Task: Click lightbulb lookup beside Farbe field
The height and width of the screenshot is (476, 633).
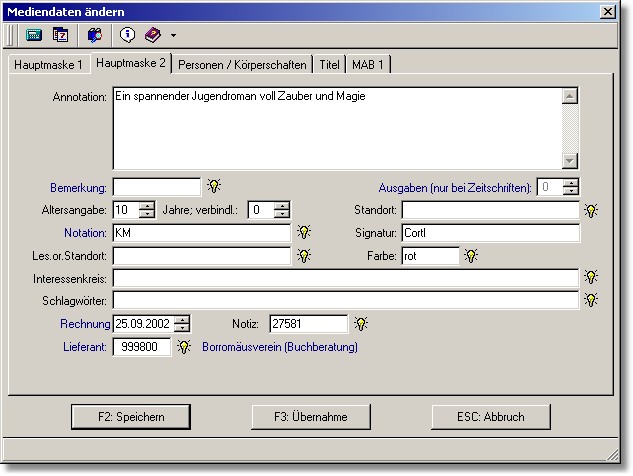Action: point(471,256)
